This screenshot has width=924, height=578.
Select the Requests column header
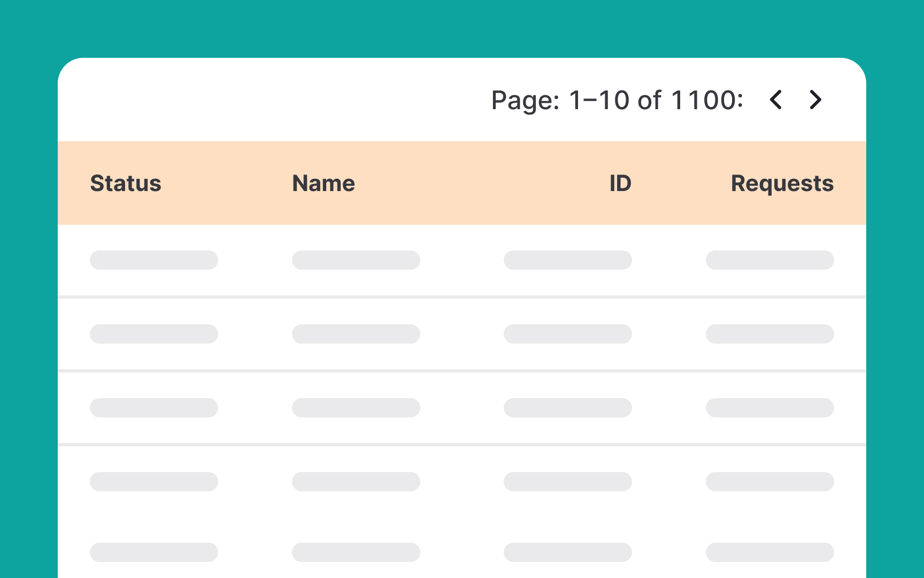[x=782, y=183]
